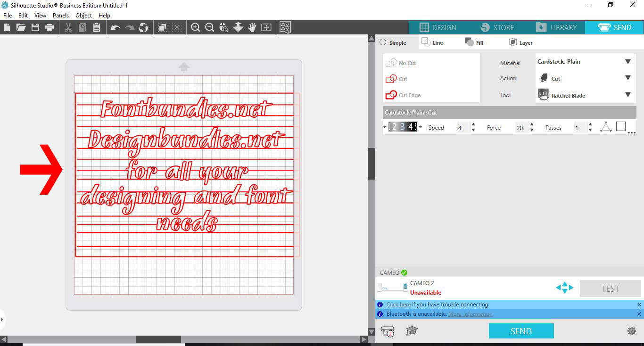Open the View menu
The image size is (644, 346).
click(40, 16)
